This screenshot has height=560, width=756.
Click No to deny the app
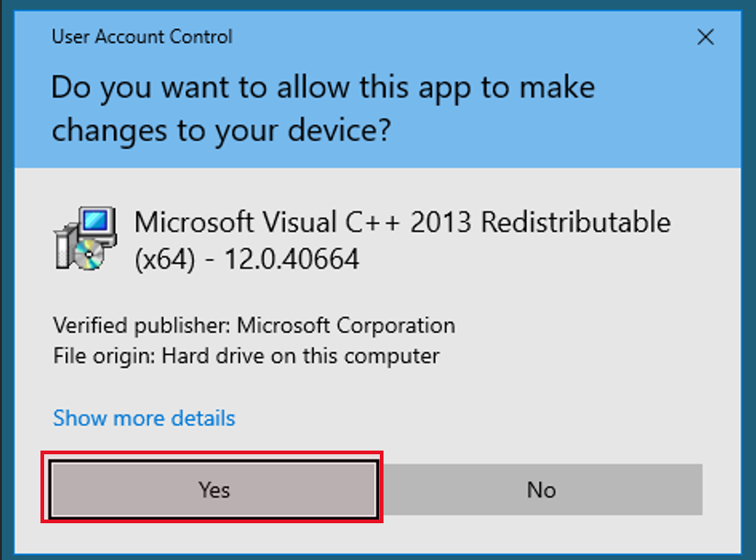click(x=542, y=489)
